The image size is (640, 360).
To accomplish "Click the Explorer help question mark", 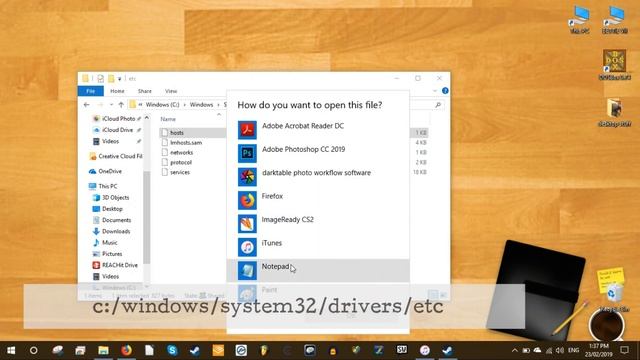I will [x=445, y=91].
